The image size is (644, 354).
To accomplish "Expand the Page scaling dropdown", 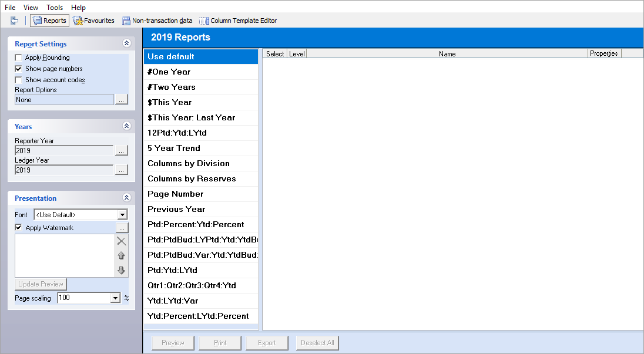I will point(115,298).
